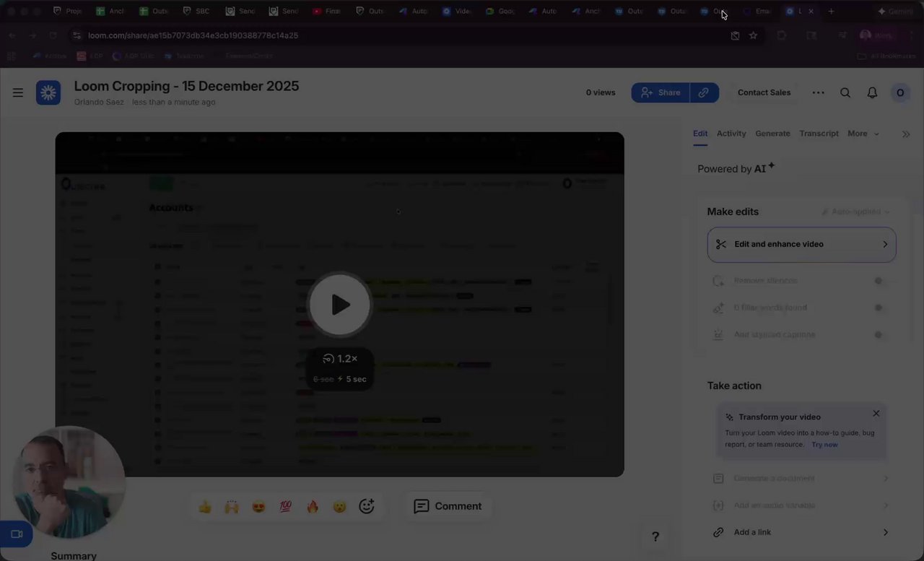The image size is (924, 561).
Task: Open a new browser tab with plus
Action: pyautogui.click(x=831, y=12)
